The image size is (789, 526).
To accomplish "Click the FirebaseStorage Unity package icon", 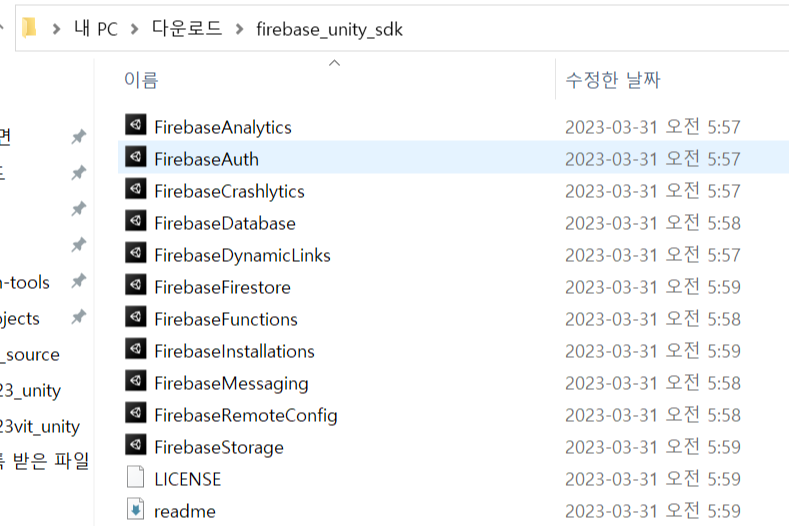I will tap(135, 444).
